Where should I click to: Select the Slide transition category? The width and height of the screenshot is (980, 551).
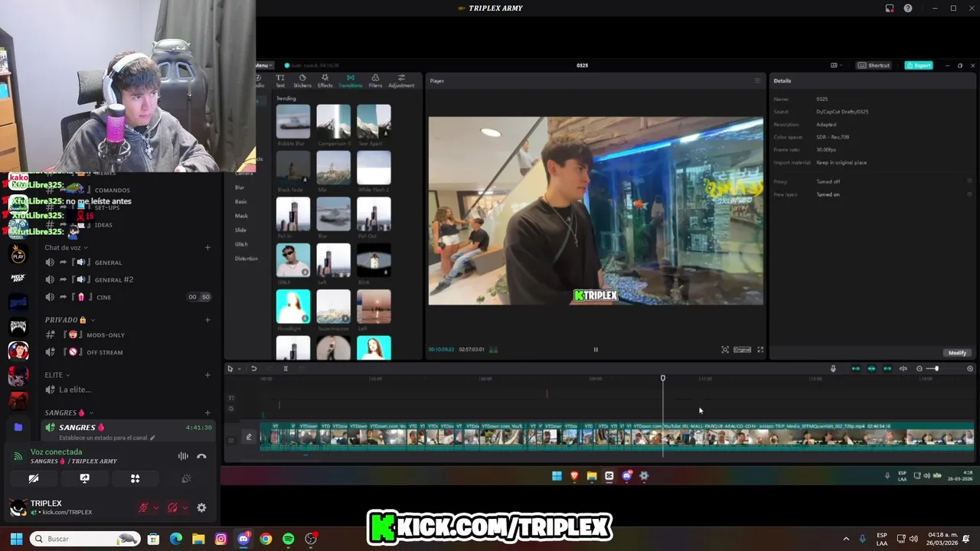240,230
